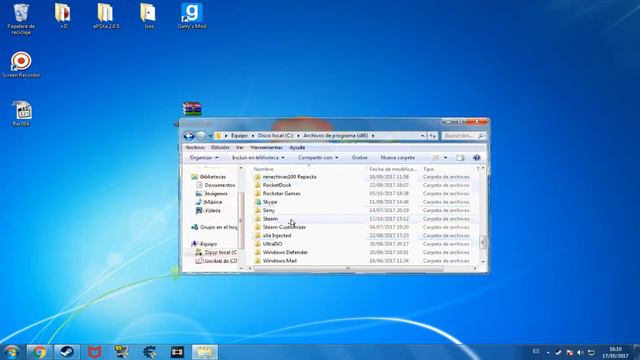This screenshot has width=640, height=360.
Task: Open the black film-strip app in the taskbar
Action: (x=177, y=352)
